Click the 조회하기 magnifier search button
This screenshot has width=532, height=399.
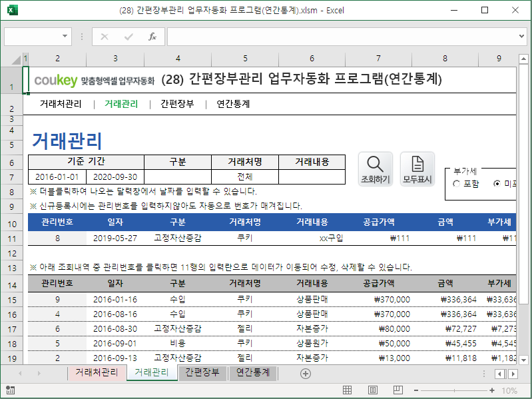tap(376, 169)
